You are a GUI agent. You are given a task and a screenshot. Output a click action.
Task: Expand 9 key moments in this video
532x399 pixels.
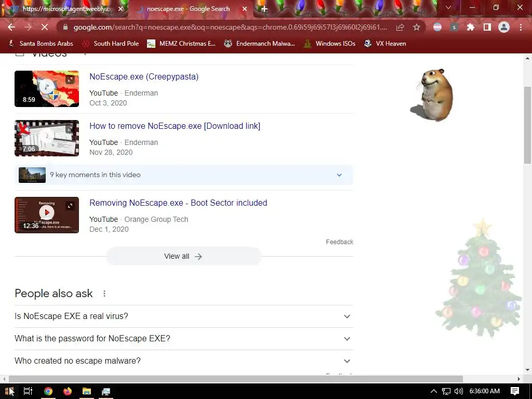pos(184,175)
